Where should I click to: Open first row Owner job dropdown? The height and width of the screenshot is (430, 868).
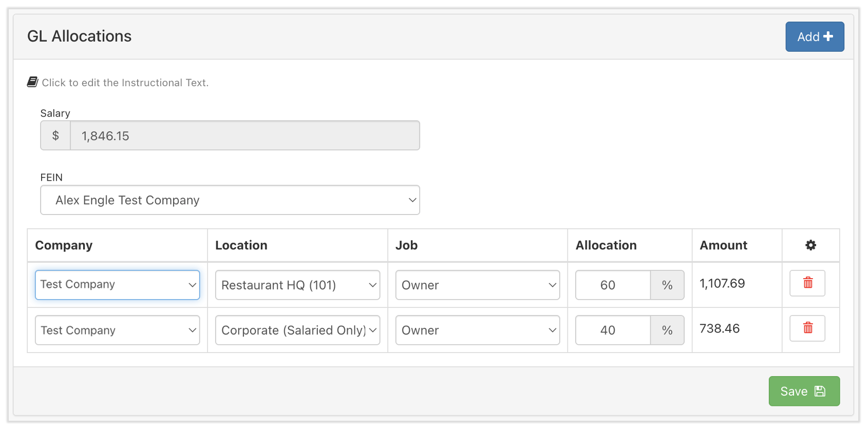478,285
